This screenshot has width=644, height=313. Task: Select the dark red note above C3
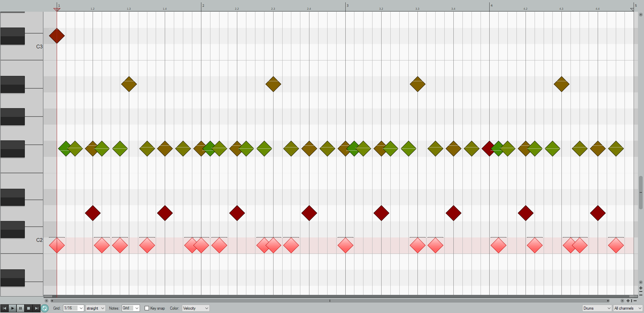tap(57, 36)
